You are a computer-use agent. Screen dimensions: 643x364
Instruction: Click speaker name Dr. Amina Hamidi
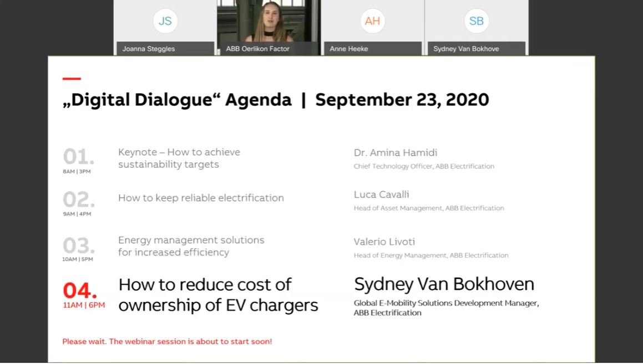[396, 153]
